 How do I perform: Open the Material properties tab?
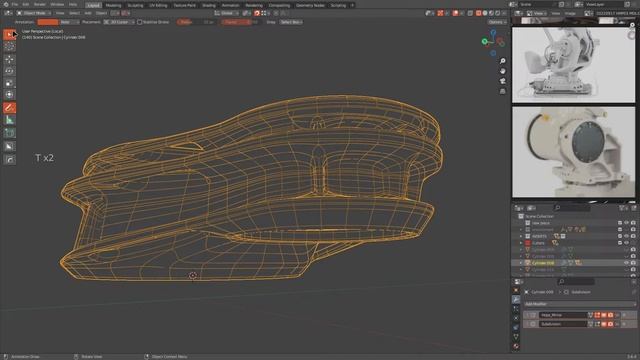pos(516,346)
